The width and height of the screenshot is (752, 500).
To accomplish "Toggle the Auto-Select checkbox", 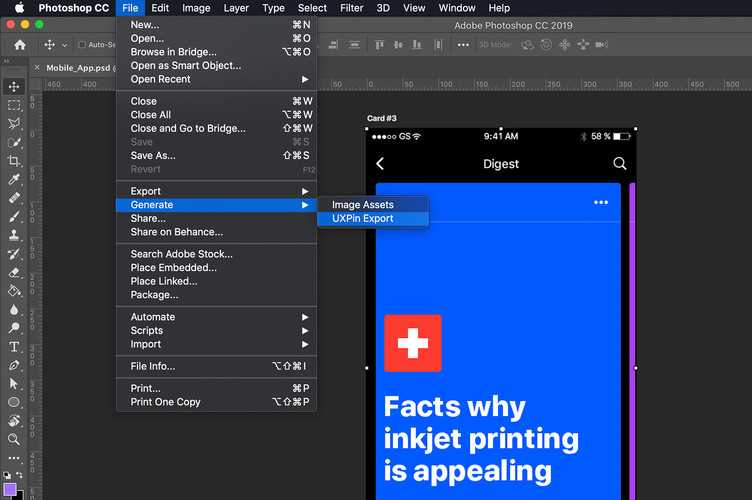I will coord(82,45).
